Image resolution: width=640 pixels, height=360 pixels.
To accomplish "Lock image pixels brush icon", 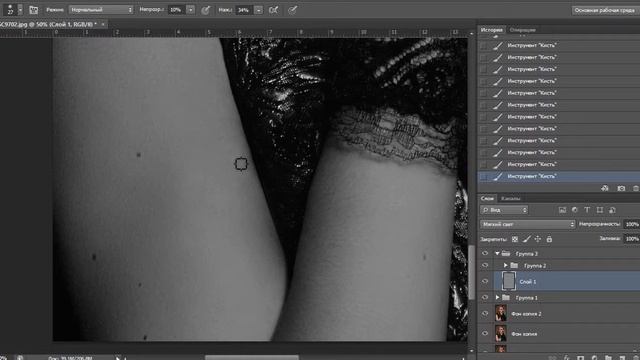I will (x=527, y=239).
